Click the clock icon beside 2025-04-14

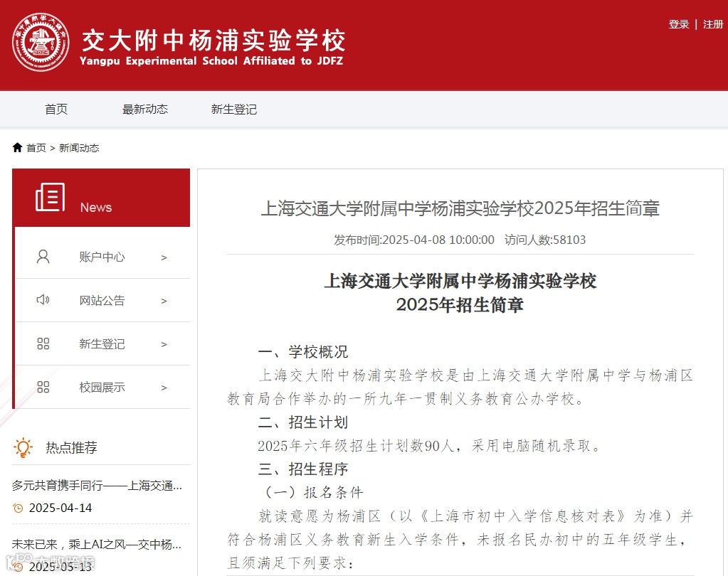(18, 508)
